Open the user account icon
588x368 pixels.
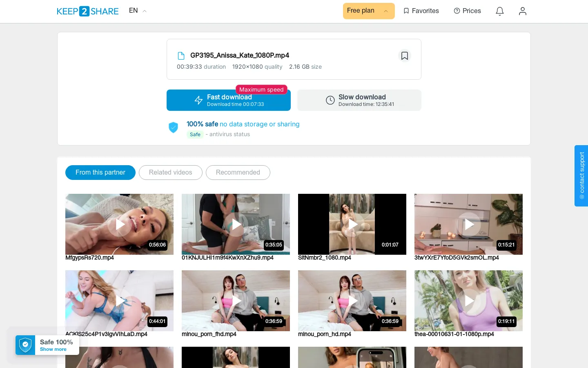(523, 11)
